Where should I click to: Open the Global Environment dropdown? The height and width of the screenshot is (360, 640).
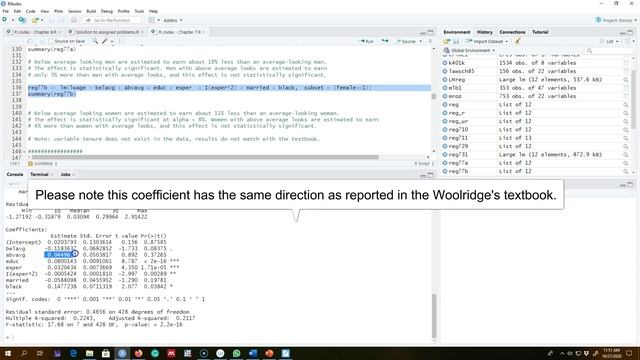coord(469,51)
